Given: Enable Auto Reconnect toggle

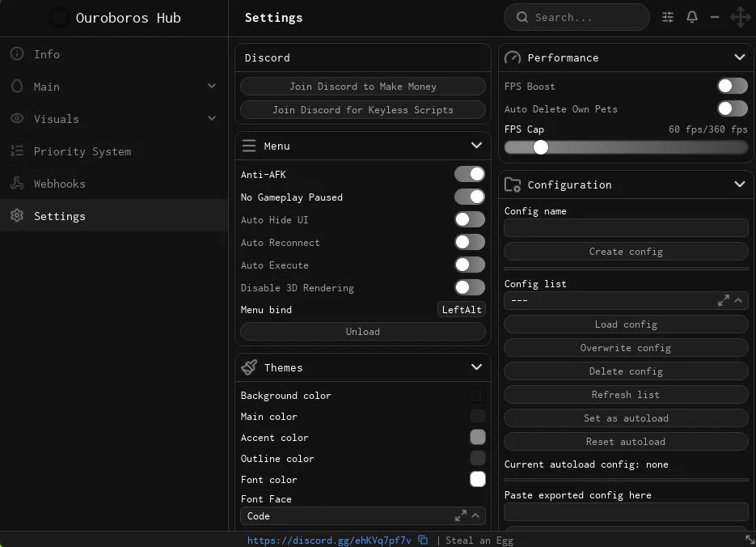Looking at the screenshot, I should 469,242.
